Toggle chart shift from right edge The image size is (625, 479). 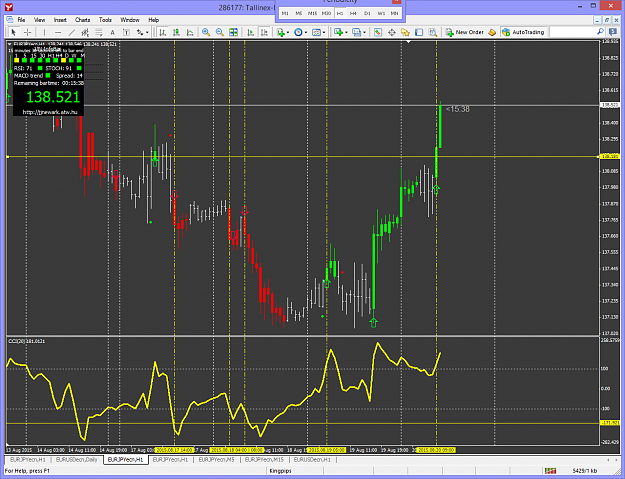264,32
